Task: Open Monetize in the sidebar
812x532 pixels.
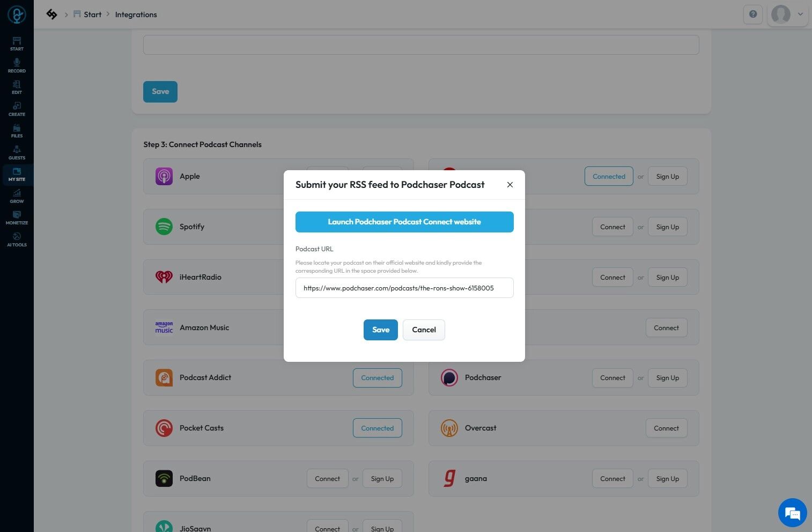Action: point(17,218)
